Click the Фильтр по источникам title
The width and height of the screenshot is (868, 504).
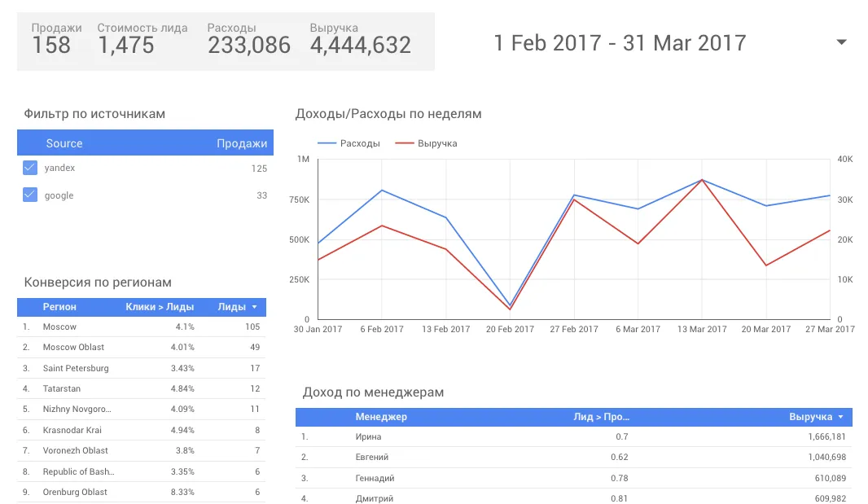click(94, 114)
